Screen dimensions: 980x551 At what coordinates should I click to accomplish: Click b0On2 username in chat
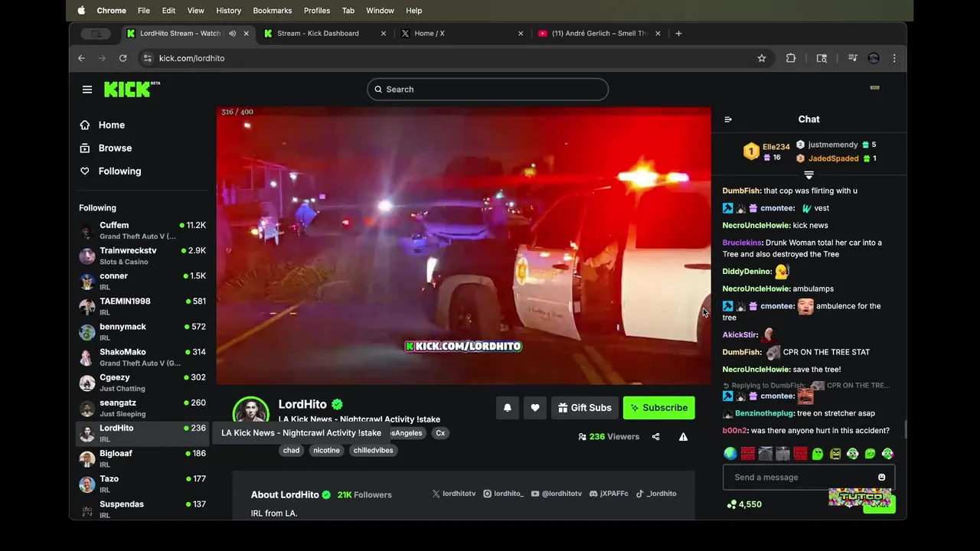734,431
